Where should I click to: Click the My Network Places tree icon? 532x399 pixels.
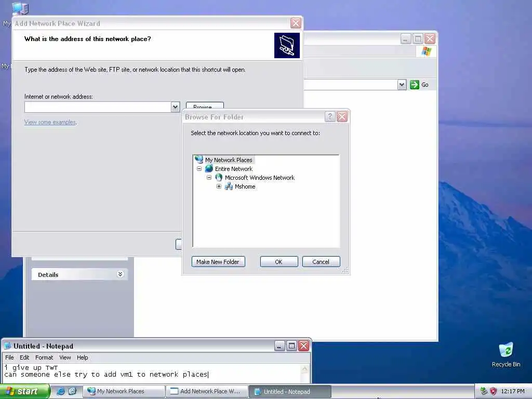[199, 159]
